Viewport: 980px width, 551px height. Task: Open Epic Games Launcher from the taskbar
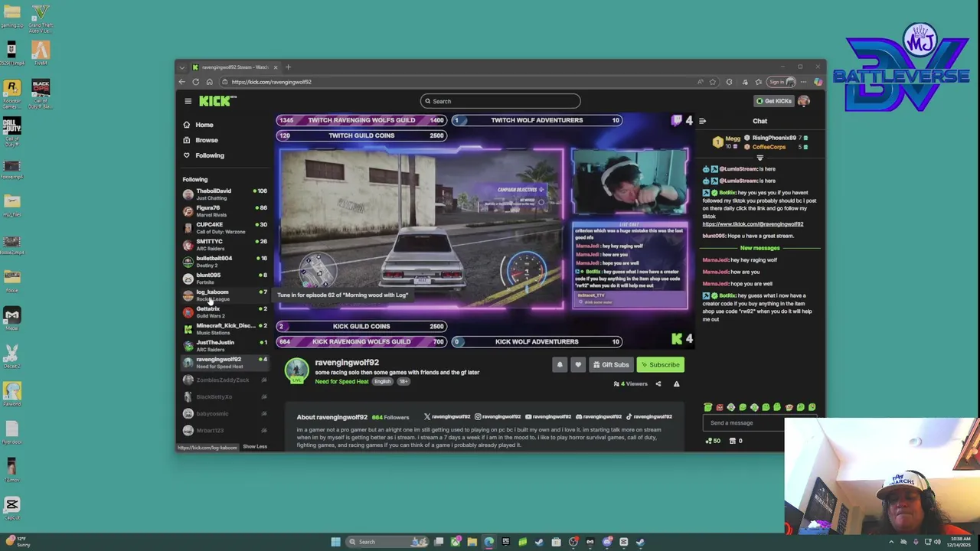(506, 542)
